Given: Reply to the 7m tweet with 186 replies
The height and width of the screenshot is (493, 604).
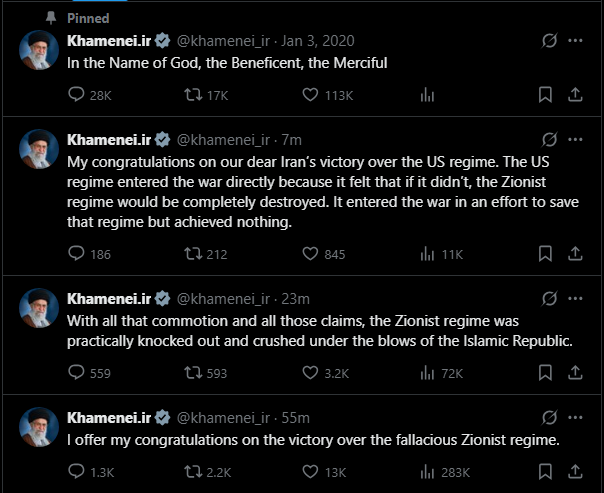Looking at the screenshot, I should [x=78, y=254].
